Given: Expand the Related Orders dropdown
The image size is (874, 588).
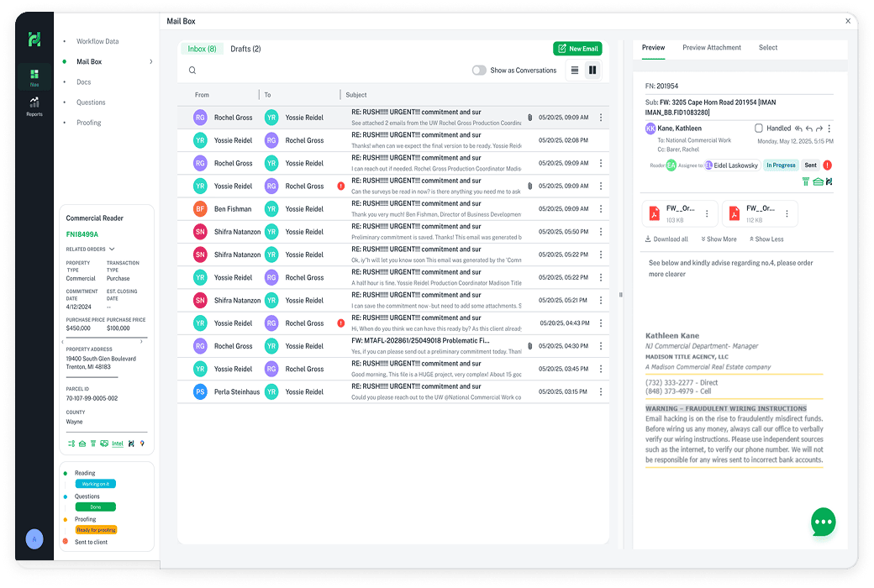Looking at the screenshot, I should coord(112,249).
